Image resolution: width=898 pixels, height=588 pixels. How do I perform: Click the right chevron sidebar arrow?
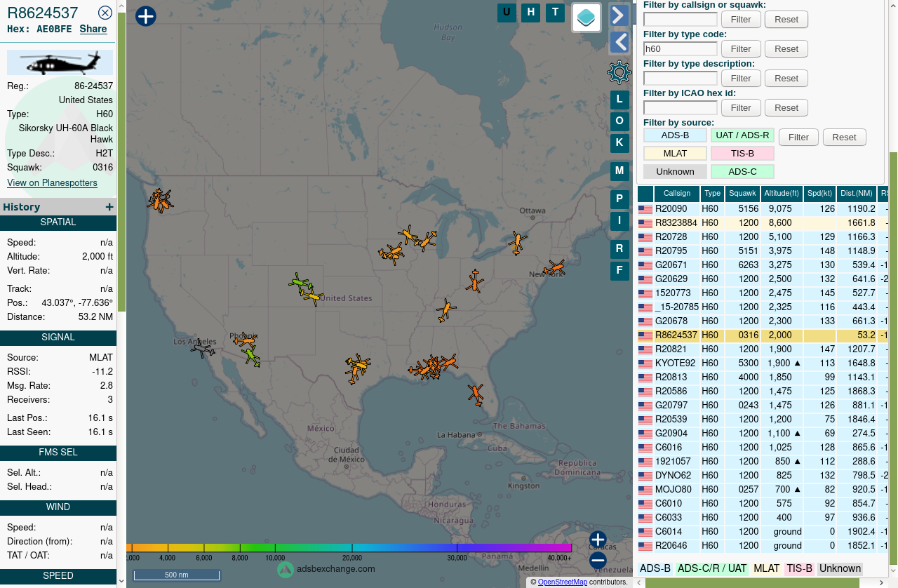click(x=619, y=15)
